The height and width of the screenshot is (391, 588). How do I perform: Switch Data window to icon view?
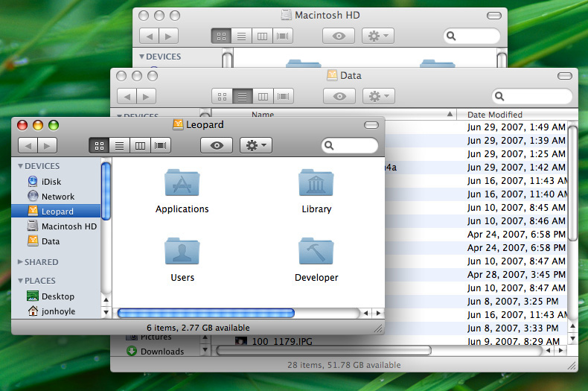pos(222,96)
